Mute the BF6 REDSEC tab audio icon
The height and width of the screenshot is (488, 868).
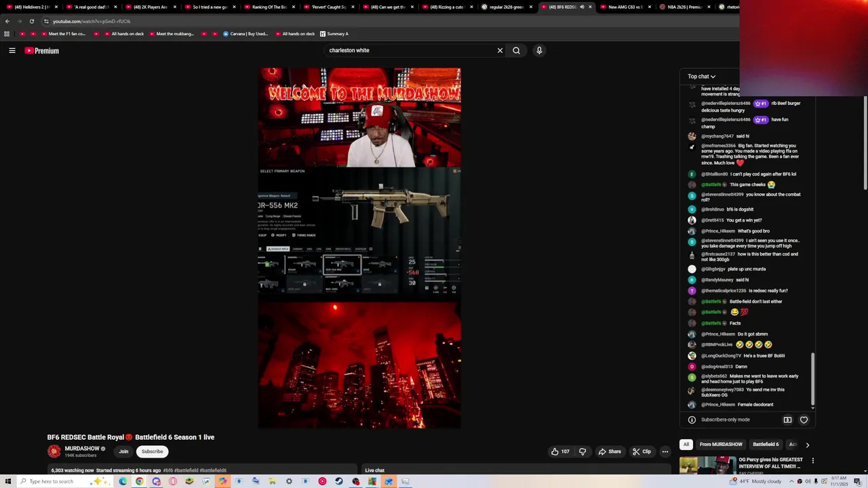tap(581, 7)
